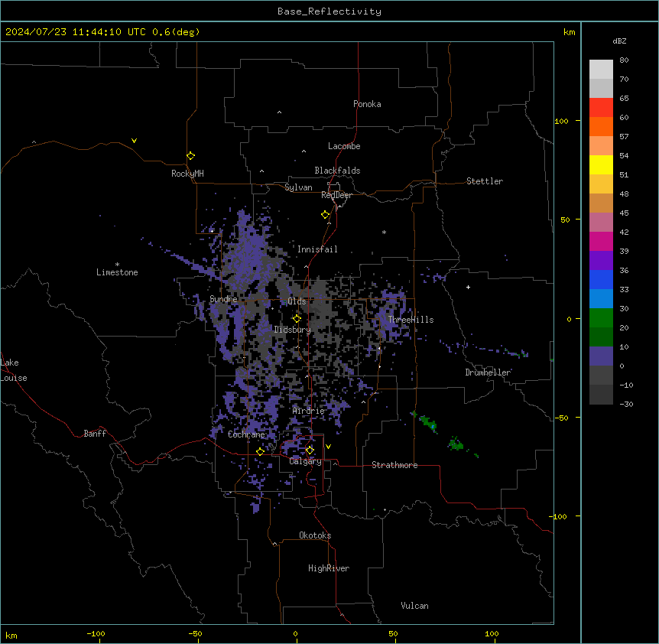The image size is (659, 644).
Task: Click the purple 36-39 dBZ legend swatch
Action: coord(601,260)
